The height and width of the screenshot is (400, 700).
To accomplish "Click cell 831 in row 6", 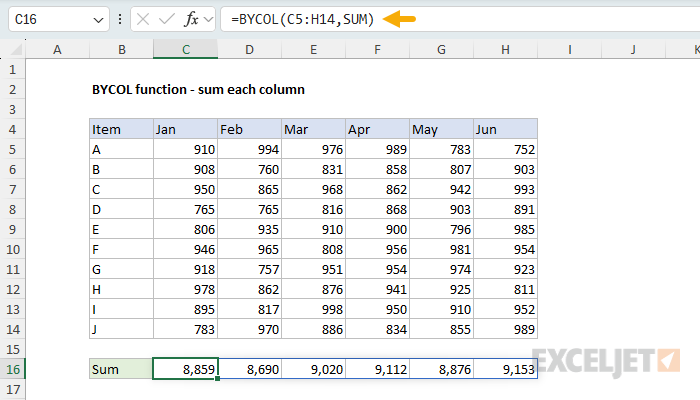I will [x=313, y=170].
